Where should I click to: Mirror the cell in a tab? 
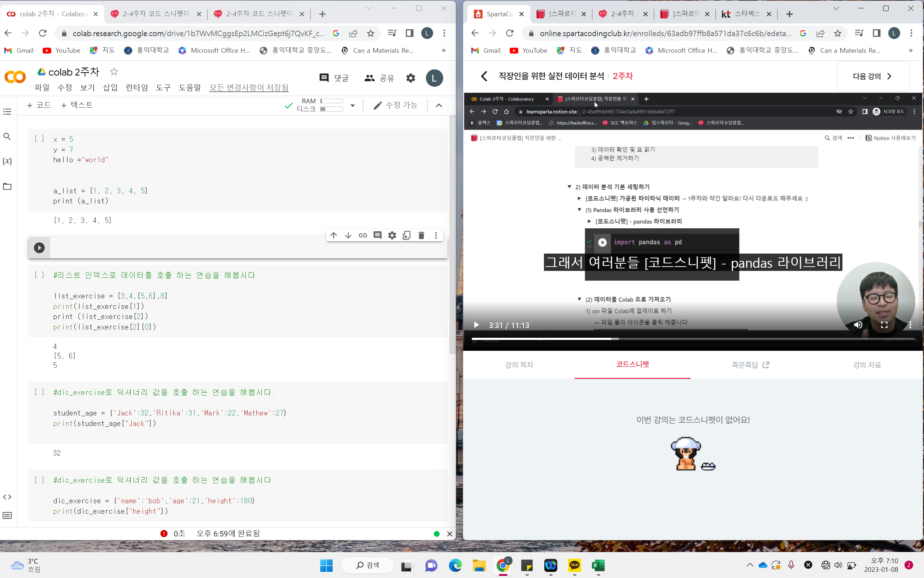[x=407, y=235]
